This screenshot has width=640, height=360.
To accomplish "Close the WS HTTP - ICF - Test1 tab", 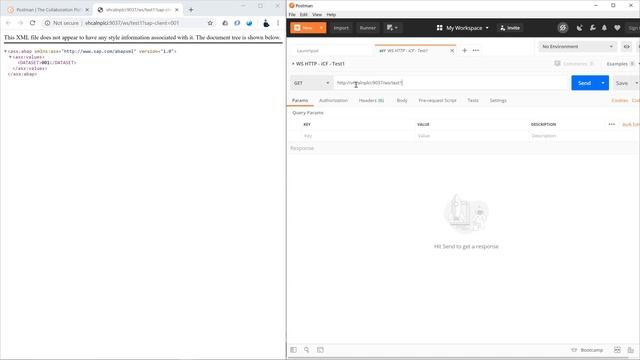I will [x=452, y=51].
